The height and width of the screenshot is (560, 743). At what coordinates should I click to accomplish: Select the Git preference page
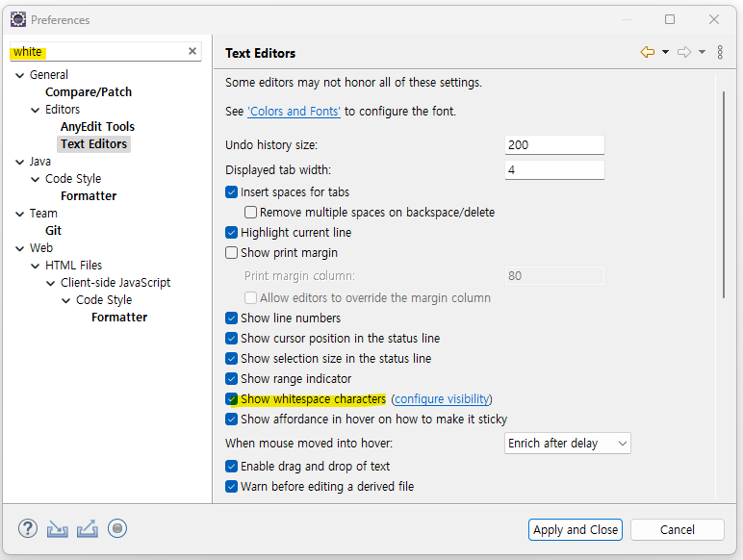tap(53, 231)
